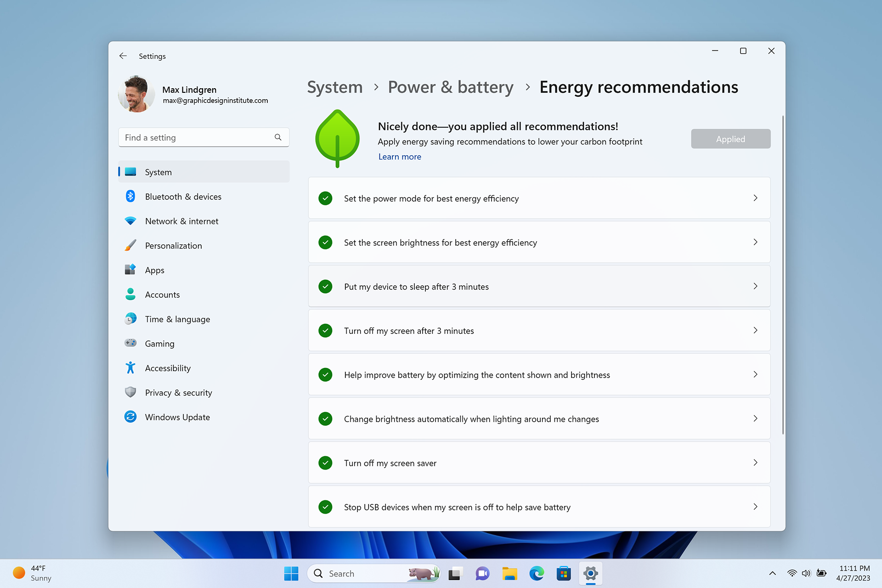
Task: Click Learn more energy saving link
Action: 399,156
